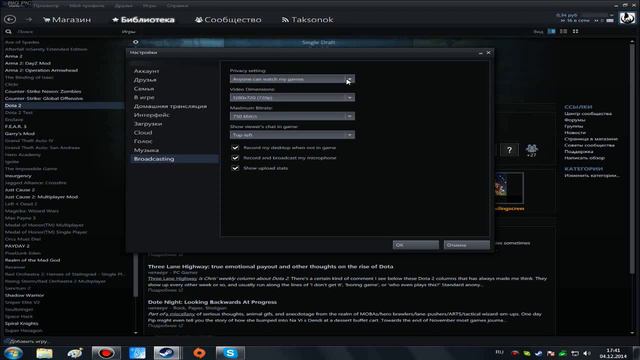Toggle Record my desktop when not in game
This screenshot has height=360, width=640.
(x=236, y=147)
